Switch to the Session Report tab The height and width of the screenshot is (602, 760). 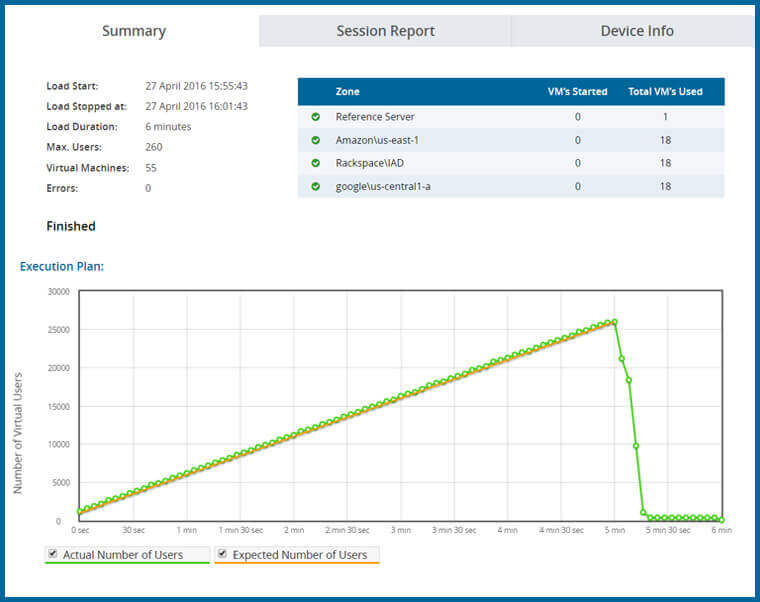click(385, 31)
